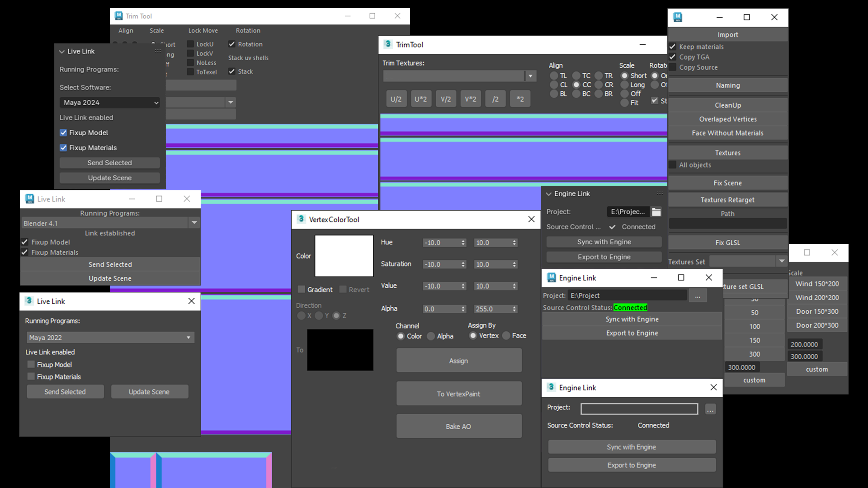
Task: Click the Maya icon in the Import tool window
Action: (x=678, y=17)
